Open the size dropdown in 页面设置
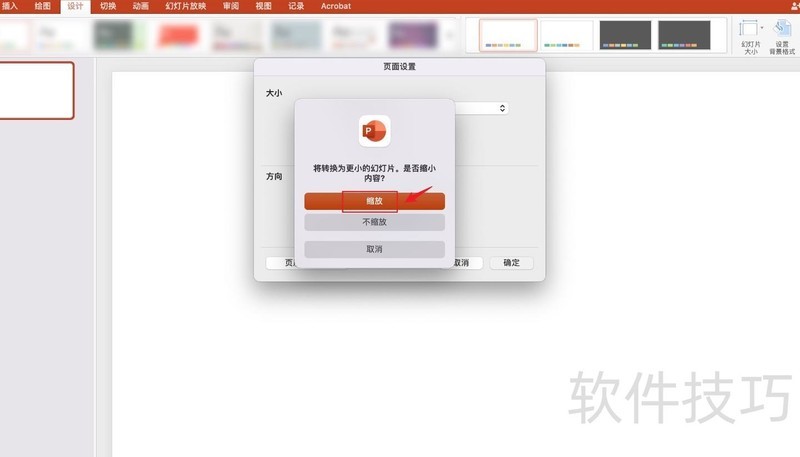Image resolution: width=800 pixels, height=457 pixels. click(502, 108)
